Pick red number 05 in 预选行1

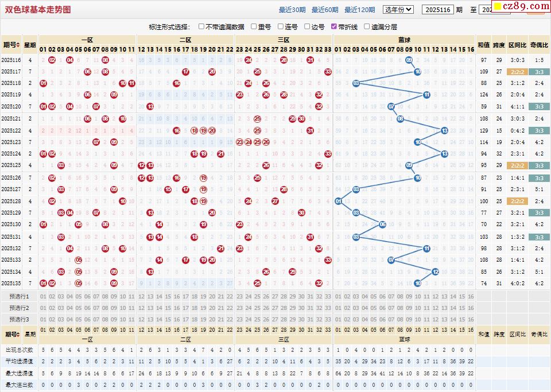coord(79,297)
